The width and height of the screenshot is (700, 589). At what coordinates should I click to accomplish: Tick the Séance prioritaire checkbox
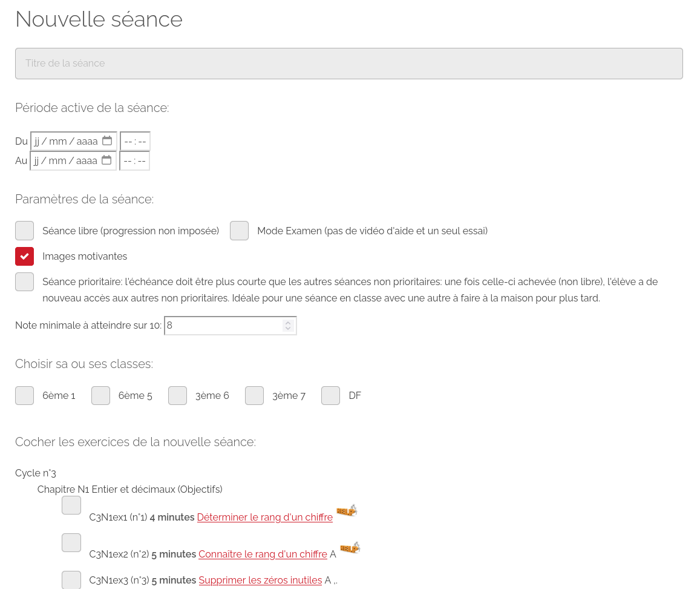pos(25,281)
